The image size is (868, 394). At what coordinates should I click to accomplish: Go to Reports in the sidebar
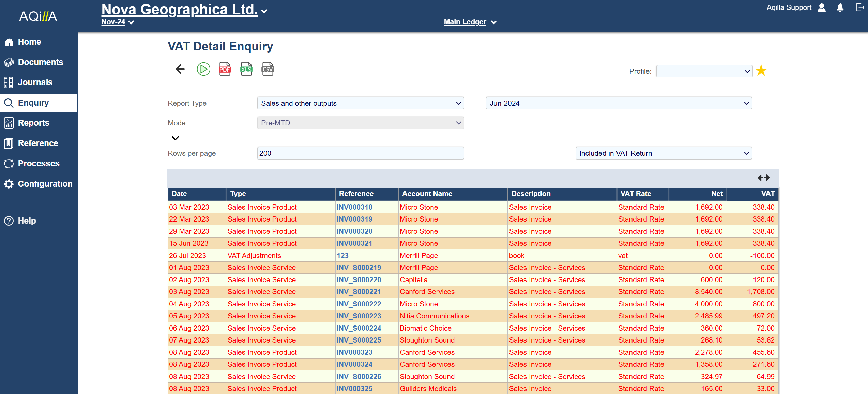point(33,123)
